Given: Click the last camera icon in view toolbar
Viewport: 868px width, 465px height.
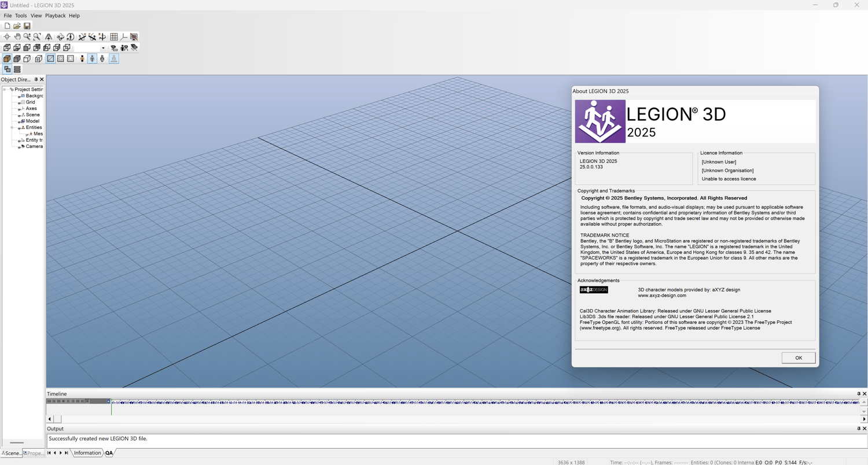Looking at the screenshot, I should tap(134, 48).
